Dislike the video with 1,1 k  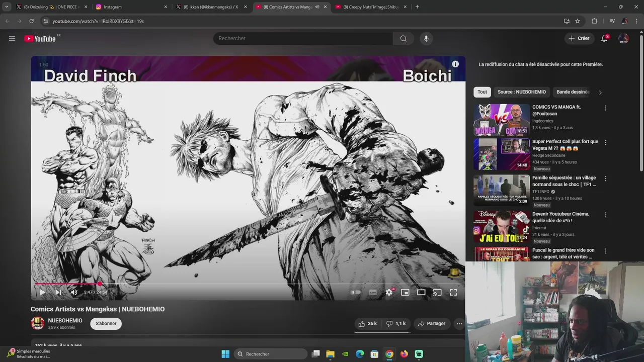coord(396,324)
